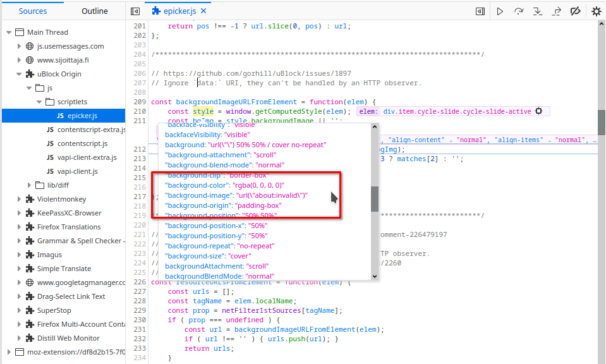Image resolution: width=606 pixels, height=364 pixels.
Task: Open the debugger settings gear
Action: [x=596, y=11]
